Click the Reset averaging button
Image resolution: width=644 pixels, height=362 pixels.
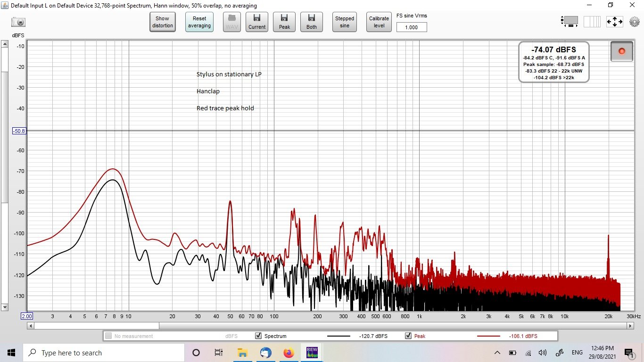coord(199,22)
